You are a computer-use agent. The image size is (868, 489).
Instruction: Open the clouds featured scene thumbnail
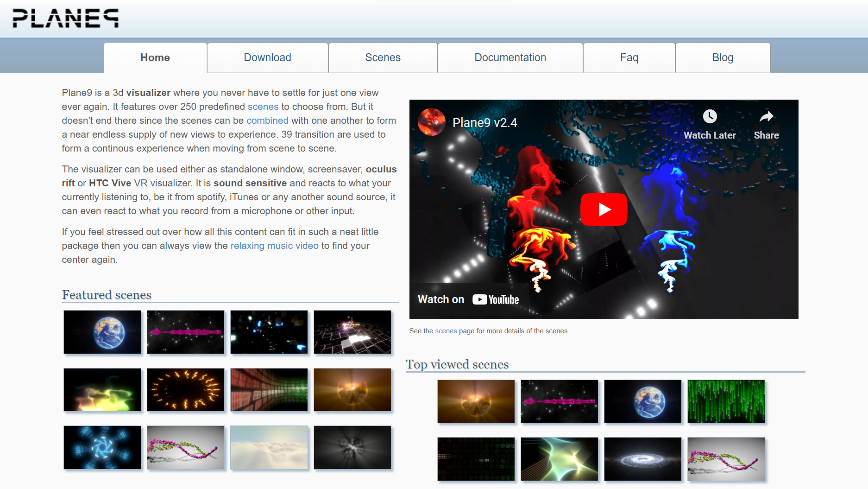click(269, 447)
